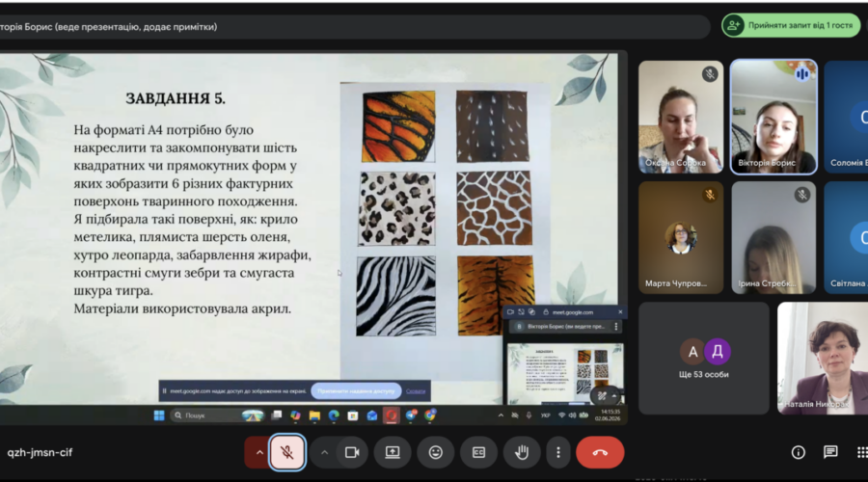Open Mail app in shared taskbar
This screenshot has width=868, height=482.
pos(372,415)
